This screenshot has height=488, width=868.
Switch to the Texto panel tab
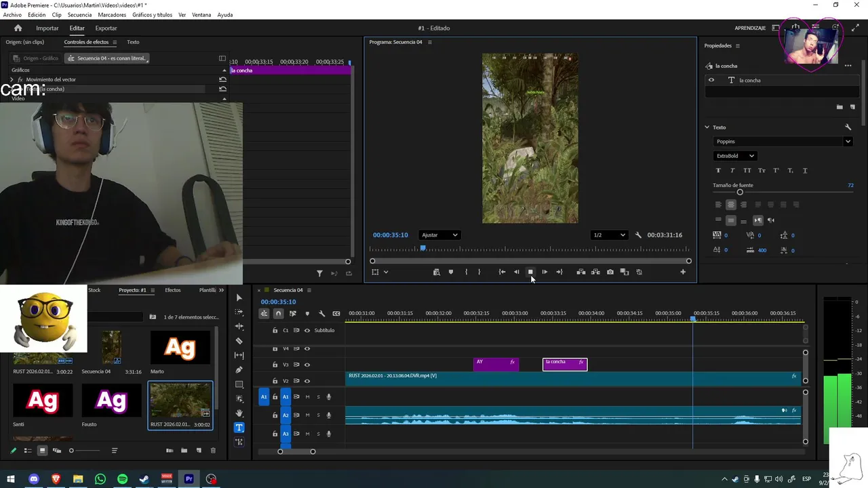click(133, 42)
